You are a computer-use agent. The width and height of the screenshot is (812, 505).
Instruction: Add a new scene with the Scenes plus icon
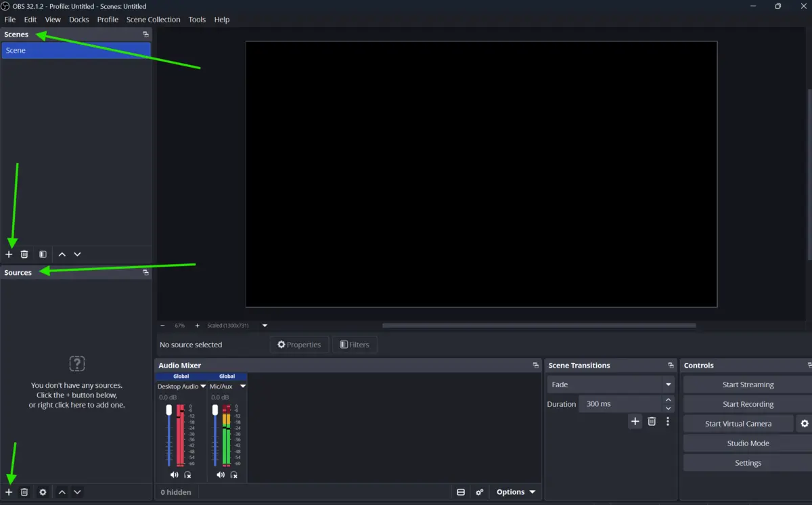[9, 255]
